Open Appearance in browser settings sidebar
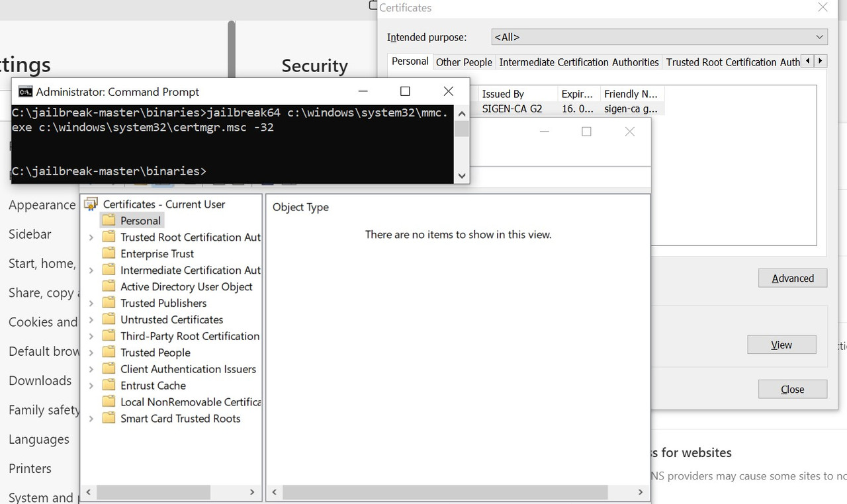The height and width of the screenshot is (504, 847). pyautogui.click(x=42, y=205)
